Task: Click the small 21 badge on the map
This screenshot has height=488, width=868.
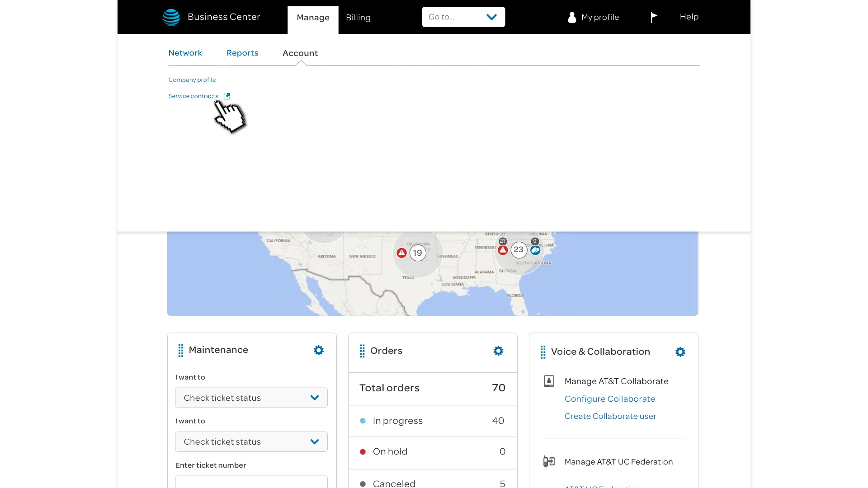Action: click(503, 241)
